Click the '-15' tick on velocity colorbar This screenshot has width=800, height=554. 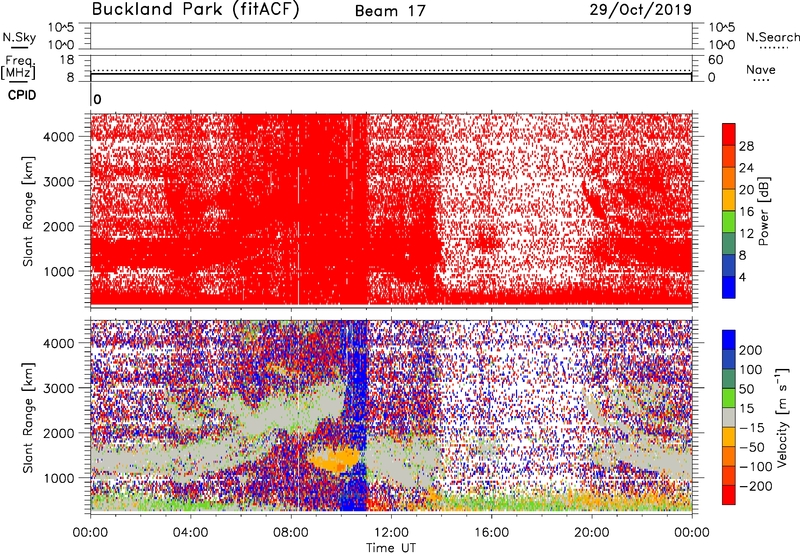click(x=752, y=428)
